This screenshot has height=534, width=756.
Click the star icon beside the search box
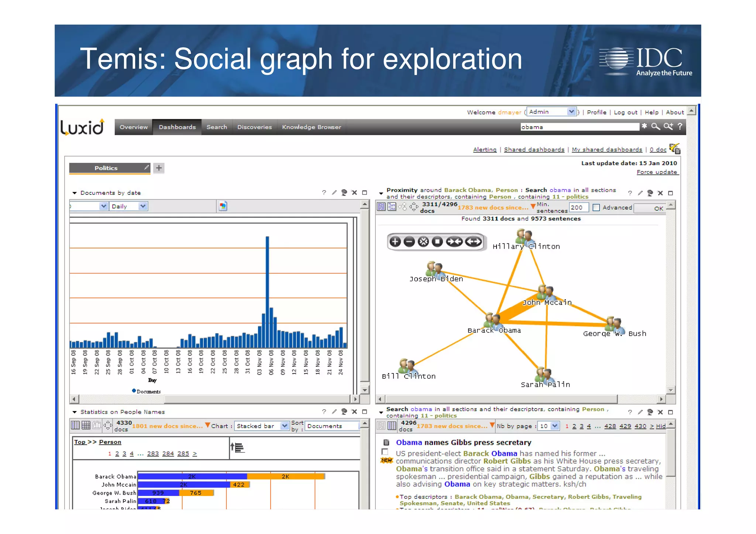(644, 126)
